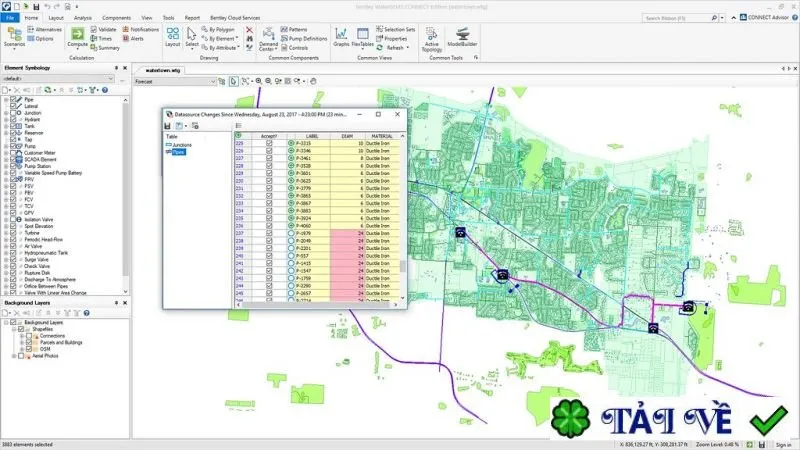Open the Graphs viewer
This screenshot has width=800, height=450.
click(341, 37)
